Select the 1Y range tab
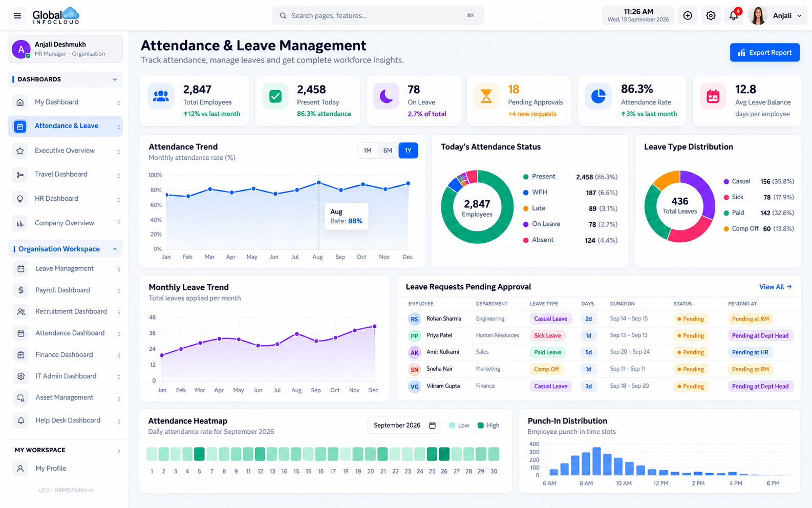 pos(408,151)
